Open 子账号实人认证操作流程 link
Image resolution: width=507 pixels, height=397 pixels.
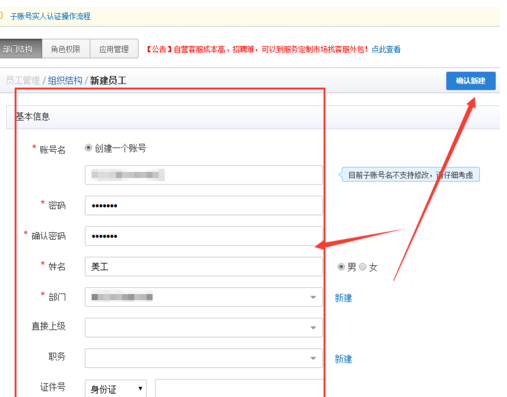coord(50,16)
